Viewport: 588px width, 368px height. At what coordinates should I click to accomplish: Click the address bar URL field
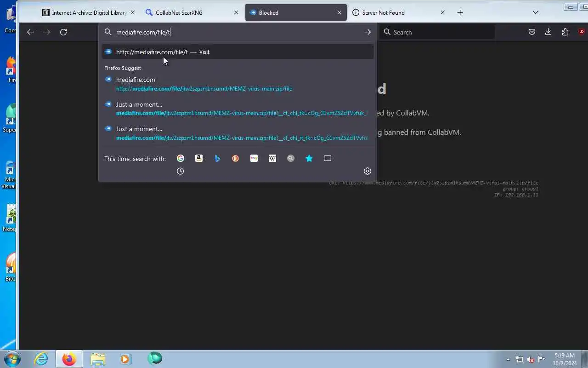[237, 32]
